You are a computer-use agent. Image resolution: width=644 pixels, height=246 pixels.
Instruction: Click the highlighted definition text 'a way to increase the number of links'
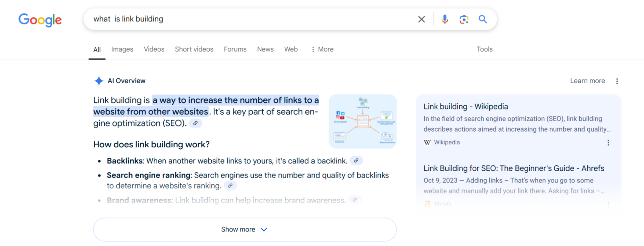click(x=227, y=100)
